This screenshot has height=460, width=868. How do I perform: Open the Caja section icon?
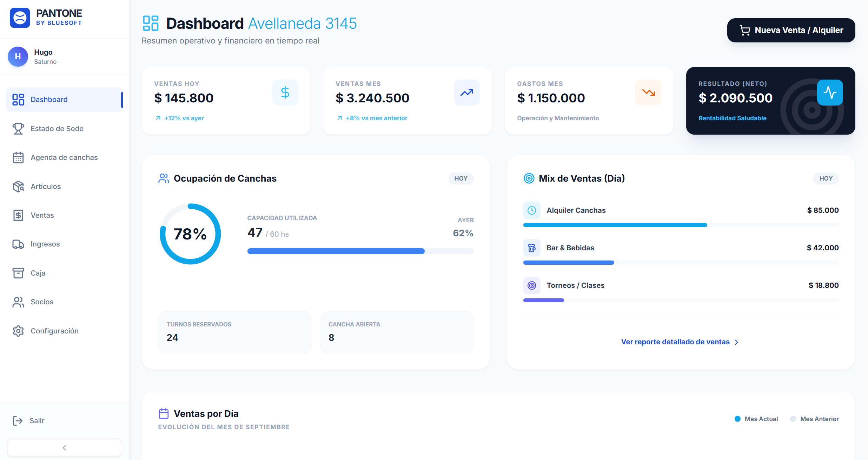[18, 273]
